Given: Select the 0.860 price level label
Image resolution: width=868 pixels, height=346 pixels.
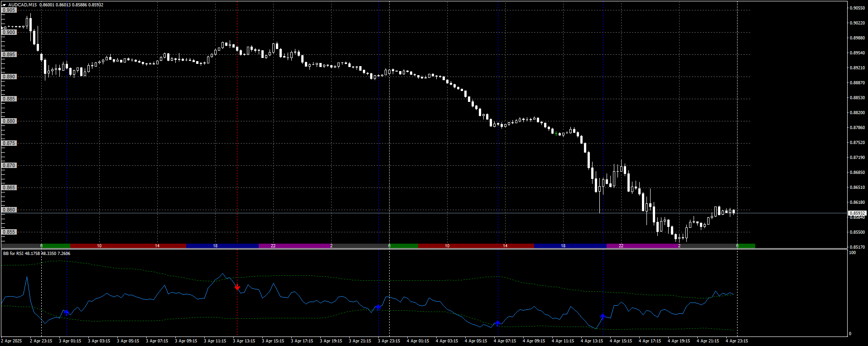Looking at the screenshot, I should tap(9, 210).
